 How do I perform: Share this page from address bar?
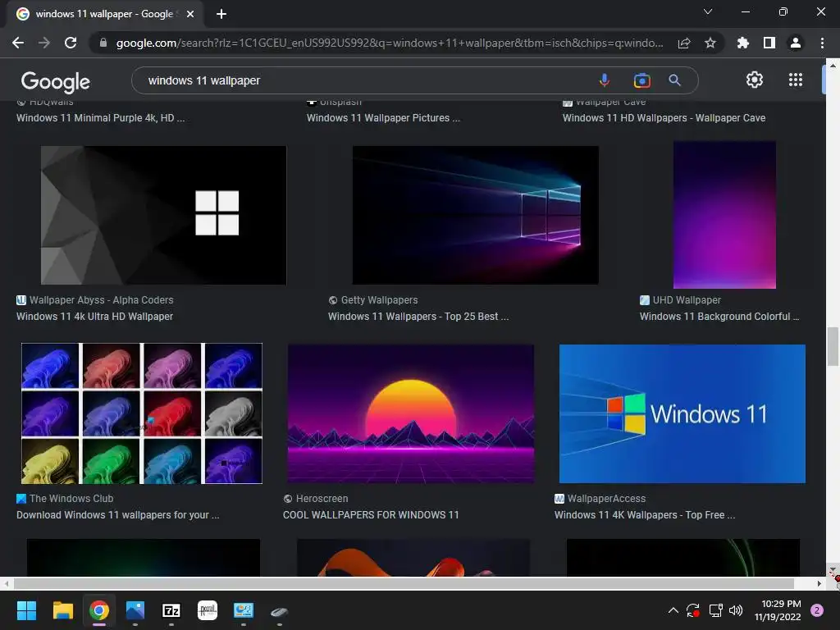pyautogui.click(x=684, y=43)
